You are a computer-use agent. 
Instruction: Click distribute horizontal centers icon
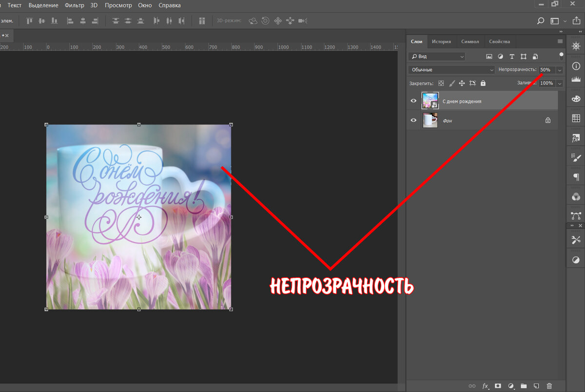pyautogui.click(x=169, y=21)
